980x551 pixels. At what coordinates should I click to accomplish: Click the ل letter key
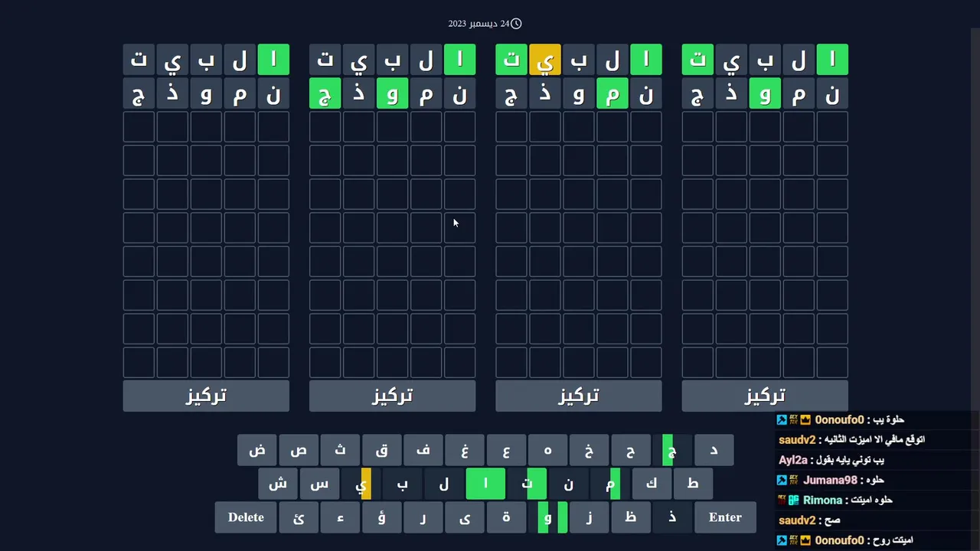(443, 484)
